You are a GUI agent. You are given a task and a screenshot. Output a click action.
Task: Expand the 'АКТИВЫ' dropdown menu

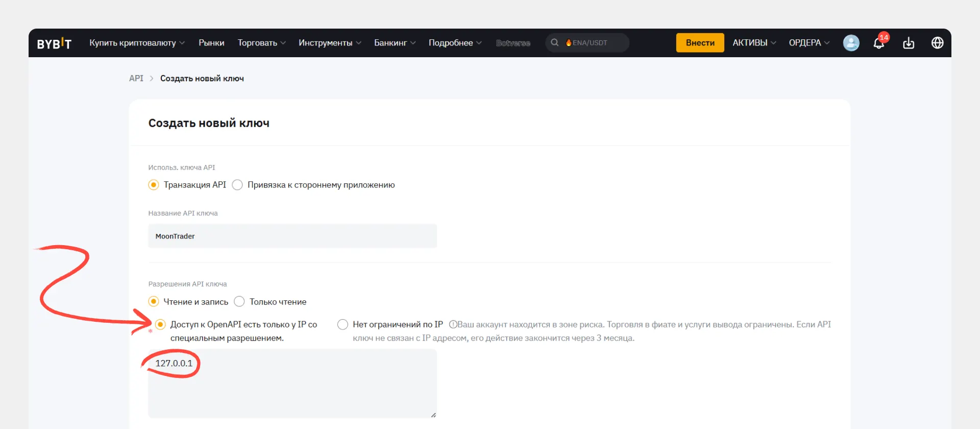click(x=754, y=43)
